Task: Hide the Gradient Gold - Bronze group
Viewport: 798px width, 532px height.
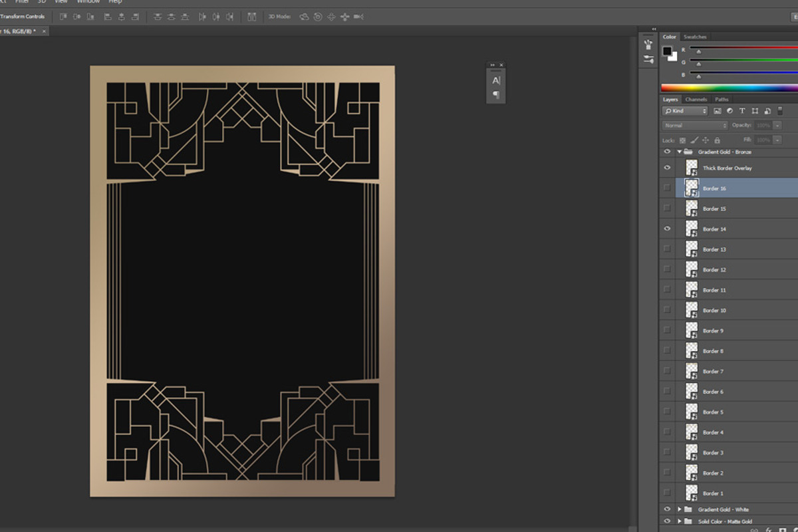Action: (667, 152)
